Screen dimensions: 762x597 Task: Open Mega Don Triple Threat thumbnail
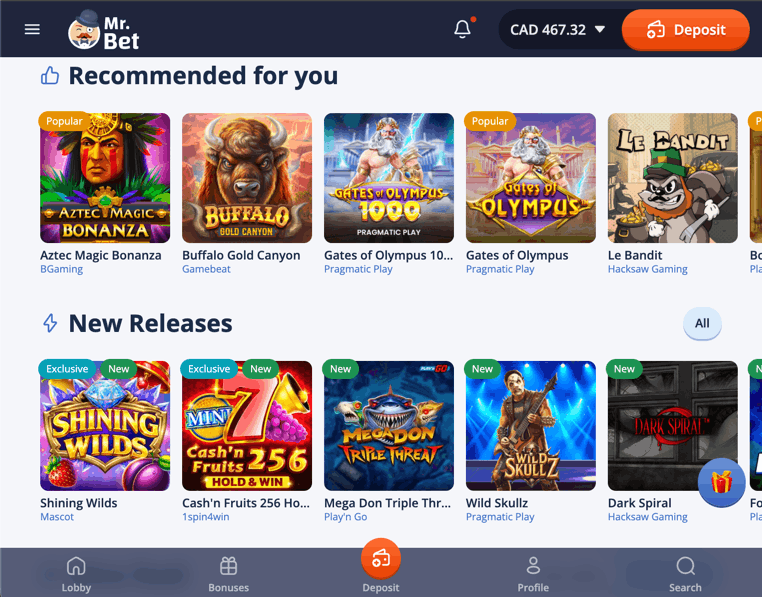pyautogui.click(x=389, y=426)
